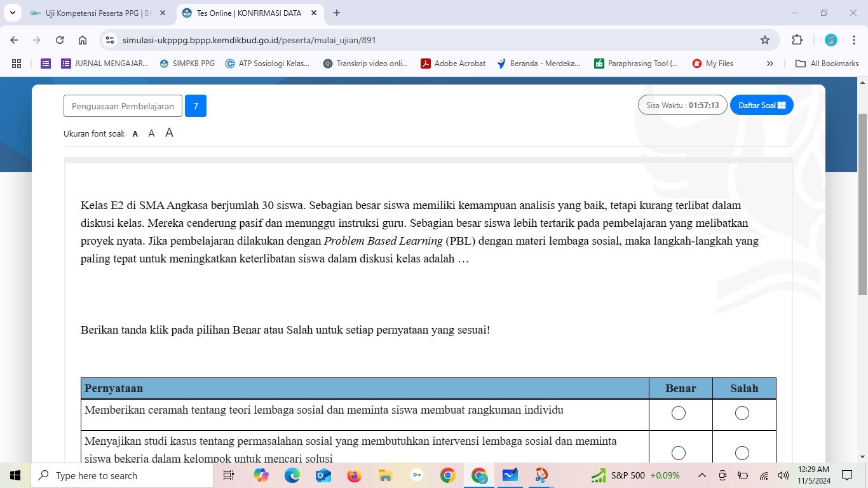Open the Daftar Soal question list
The height and width of the screenshot is (488, 868).
762,105
